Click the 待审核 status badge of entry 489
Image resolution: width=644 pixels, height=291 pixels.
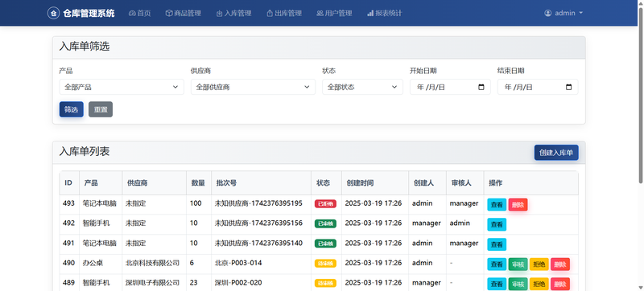325,283
